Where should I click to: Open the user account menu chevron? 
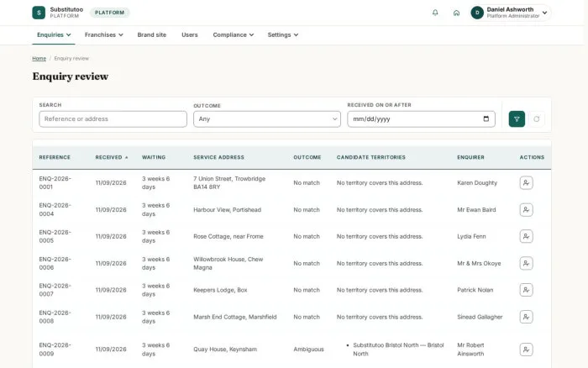[544, 13]
